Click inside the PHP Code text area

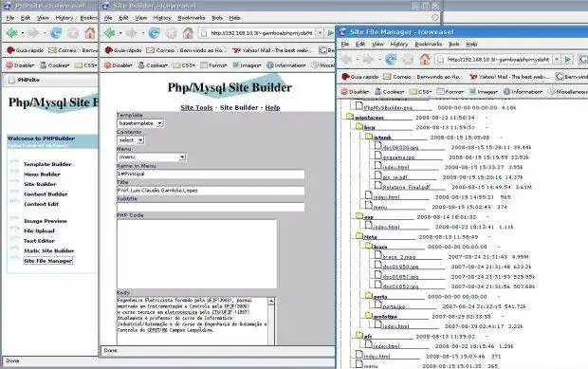pos(197,254)
